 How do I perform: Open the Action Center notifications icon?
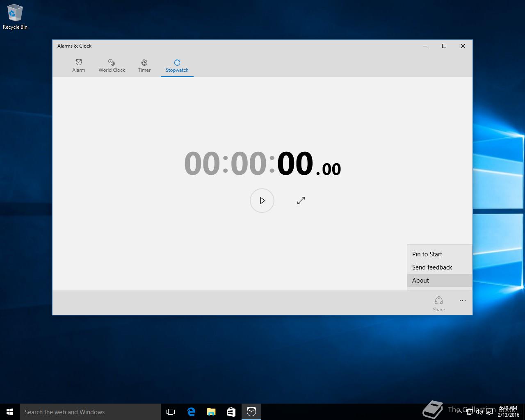(489, 412)
